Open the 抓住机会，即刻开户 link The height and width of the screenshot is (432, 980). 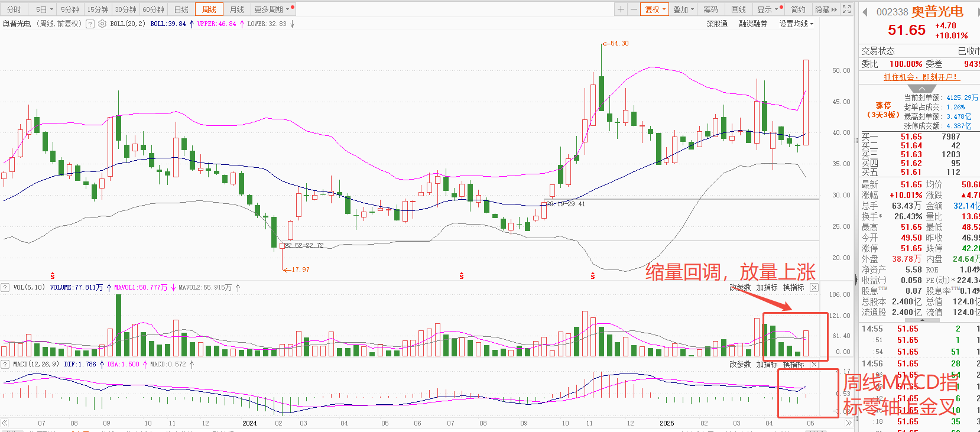click(920, 77)
